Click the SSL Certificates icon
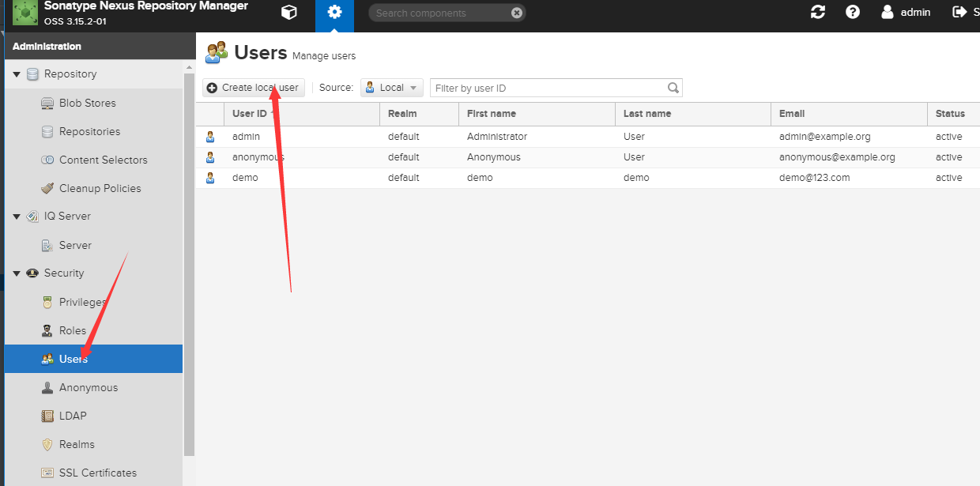The image size is (980, 486). coord(47,473)
